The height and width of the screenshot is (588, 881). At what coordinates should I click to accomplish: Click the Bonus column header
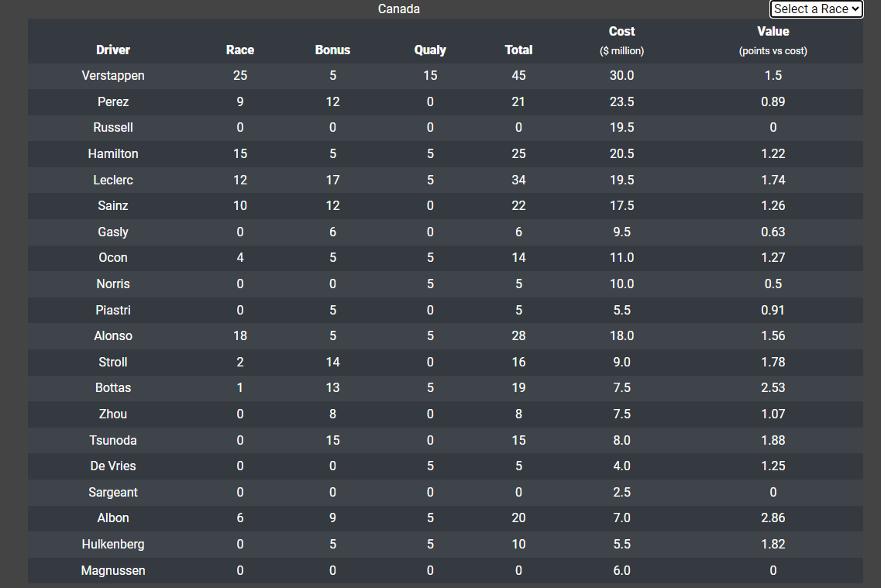tap(332, 50)
